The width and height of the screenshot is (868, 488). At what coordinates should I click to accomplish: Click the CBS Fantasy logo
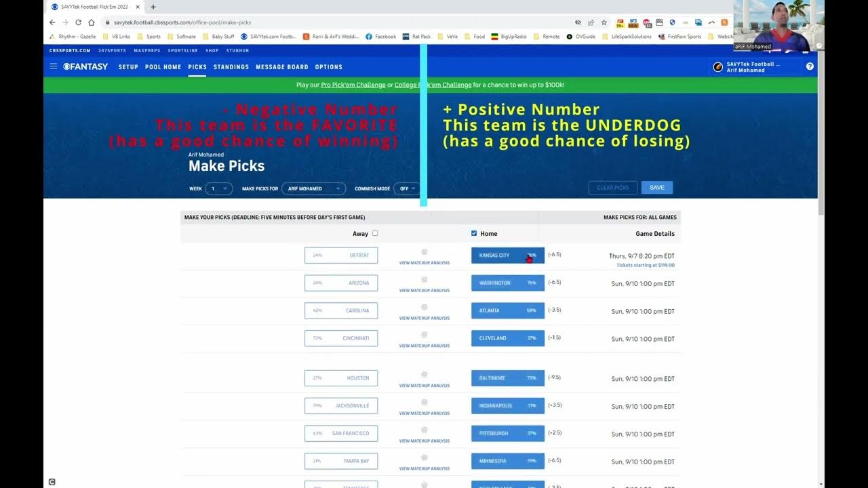(85, 66)
